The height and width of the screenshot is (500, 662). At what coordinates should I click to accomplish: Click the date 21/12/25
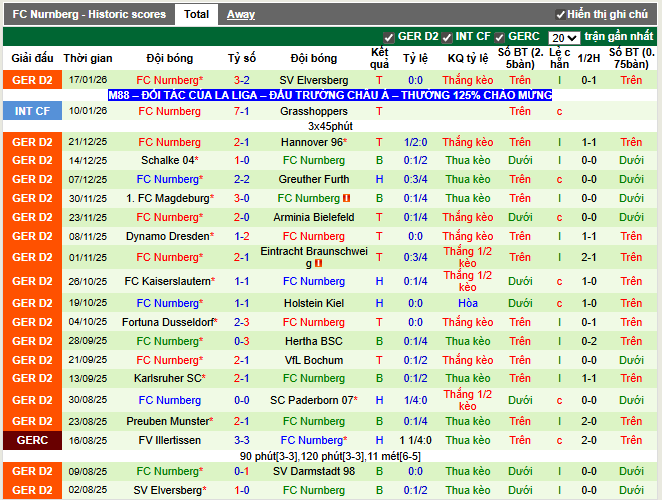(x=88, y=142)
